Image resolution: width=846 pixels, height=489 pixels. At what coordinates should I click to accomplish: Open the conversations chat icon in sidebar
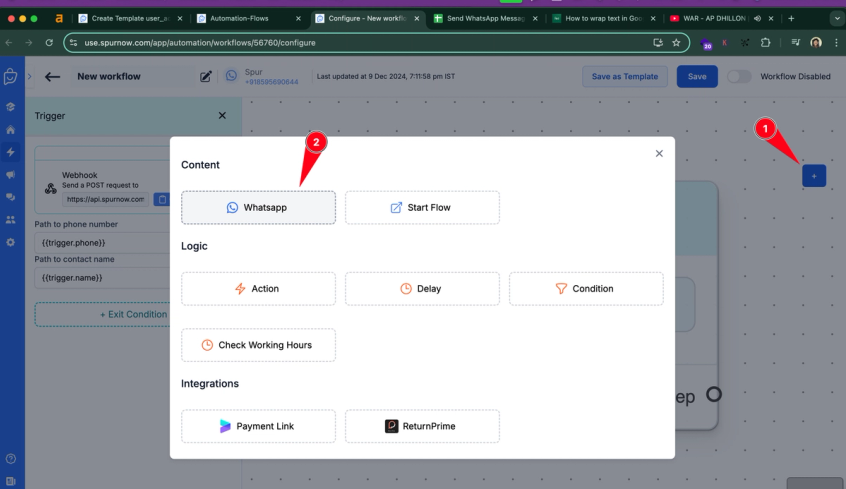(x=10, y=198)
